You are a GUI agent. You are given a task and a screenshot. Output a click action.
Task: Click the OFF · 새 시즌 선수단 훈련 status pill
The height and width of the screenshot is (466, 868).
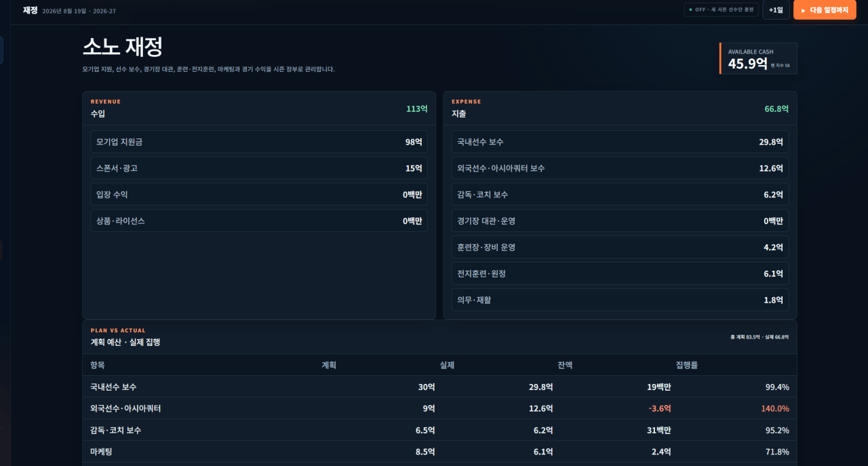coord(721,10)
